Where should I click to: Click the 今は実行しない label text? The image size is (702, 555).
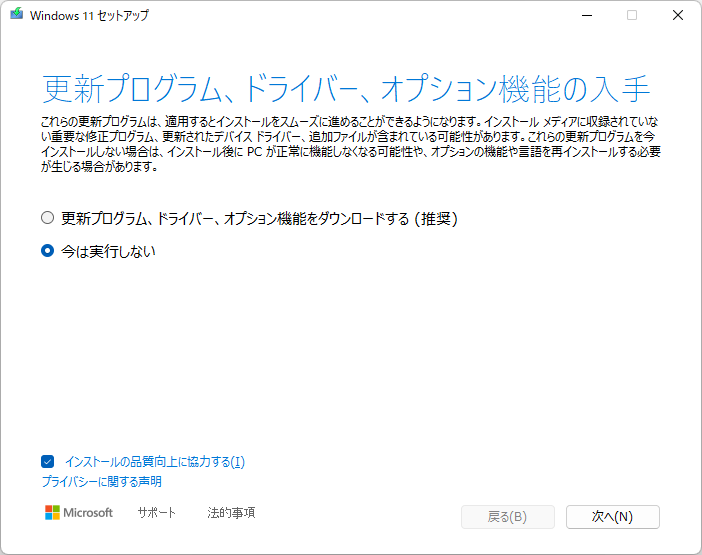click(x=108, y=251)
